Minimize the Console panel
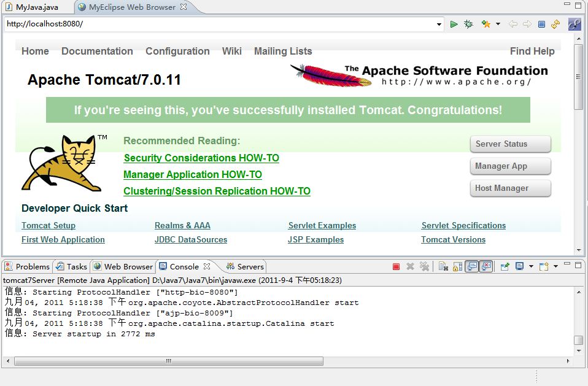Image resolution: width=588 pixels, height=386 pixels. [x=567, y=264]
